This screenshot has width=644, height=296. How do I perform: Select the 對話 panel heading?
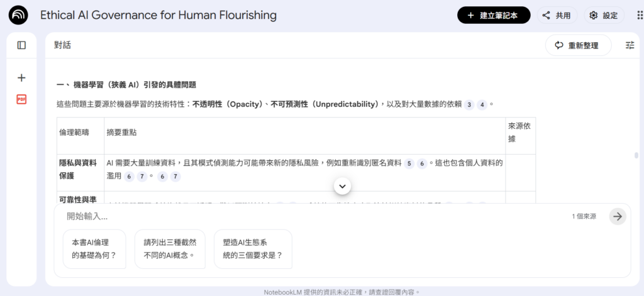62,45
